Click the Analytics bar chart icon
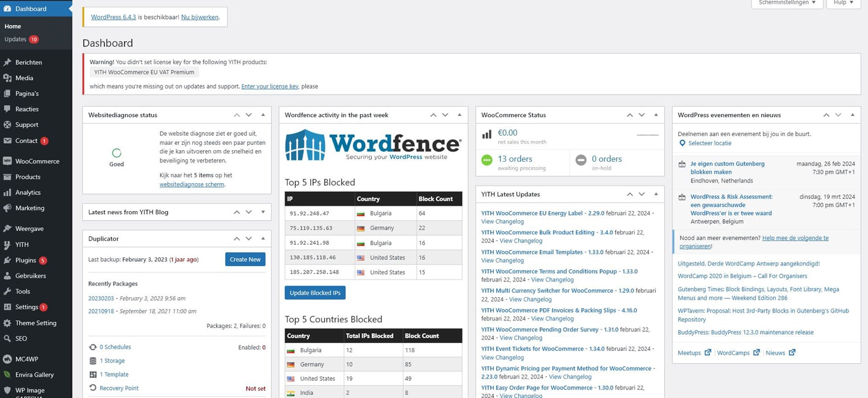 pyautogui.click(x=7, y=192)
